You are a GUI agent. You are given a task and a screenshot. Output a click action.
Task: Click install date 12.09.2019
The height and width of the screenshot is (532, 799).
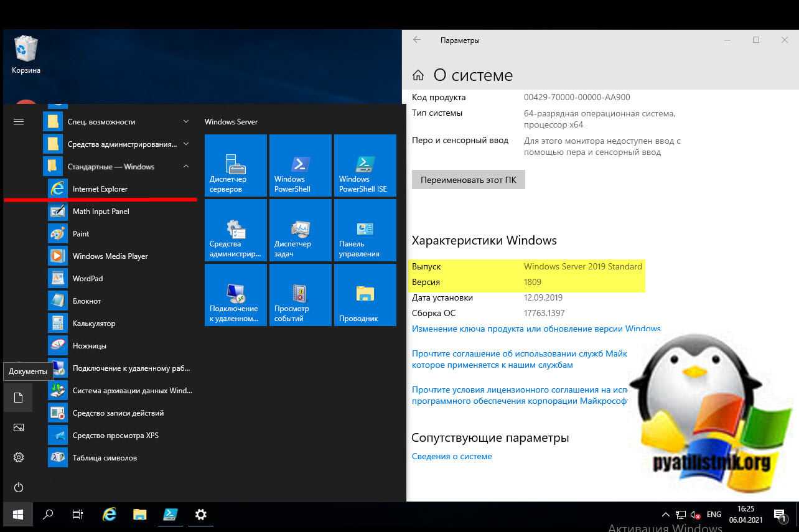coord(543,297)
